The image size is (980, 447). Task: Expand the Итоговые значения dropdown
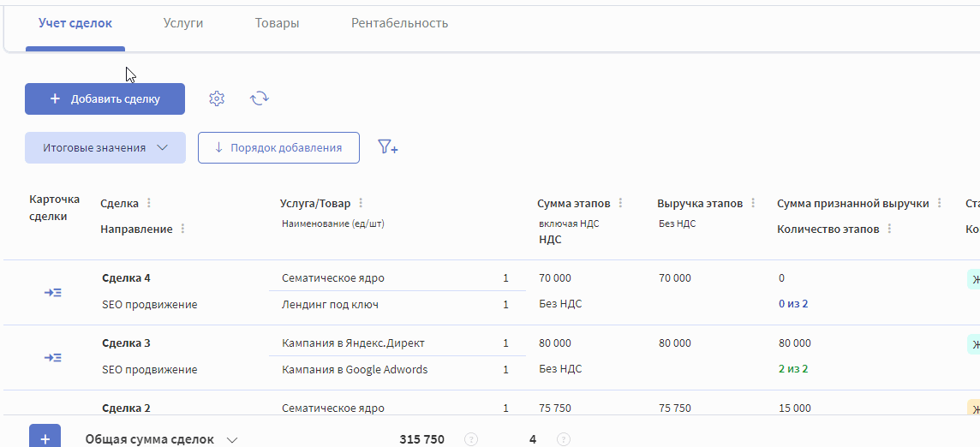pos(105,147)
